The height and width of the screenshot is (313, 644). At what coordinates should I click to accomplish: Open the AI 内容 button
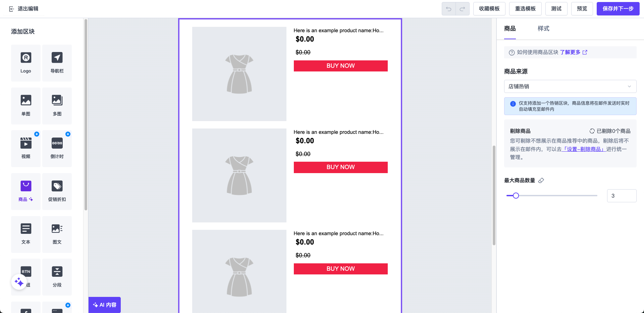tap(105, 305)
